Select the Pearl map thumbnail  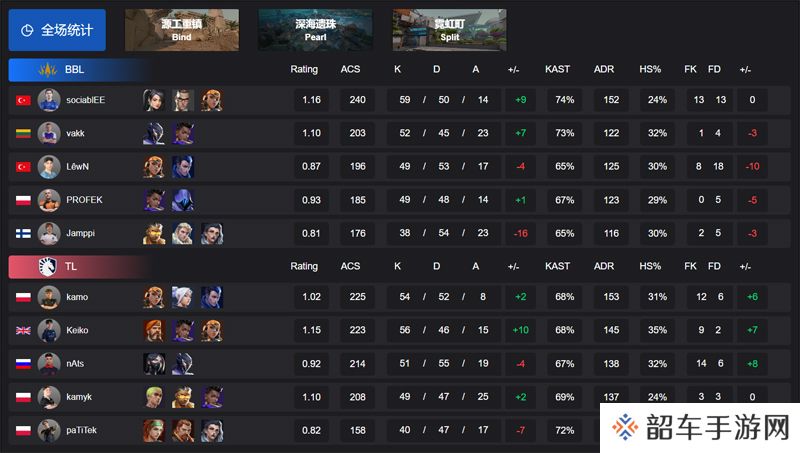click(x=315, y=30)
